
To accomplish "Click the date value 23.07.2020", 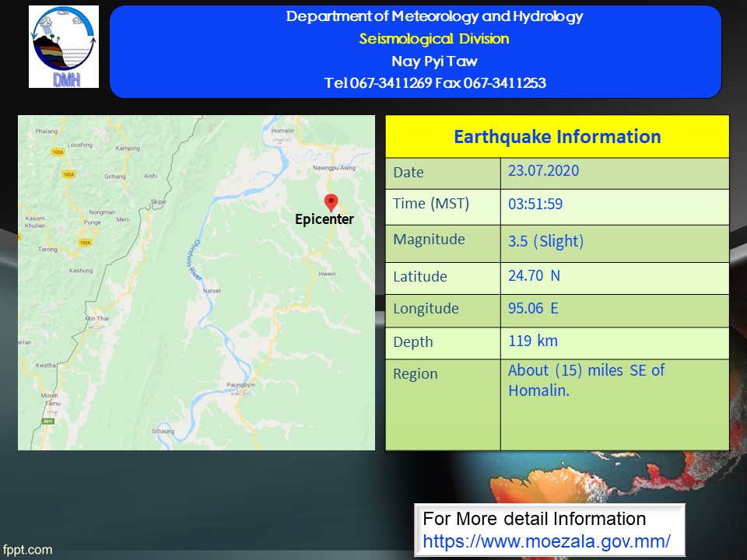I will 543,171.
